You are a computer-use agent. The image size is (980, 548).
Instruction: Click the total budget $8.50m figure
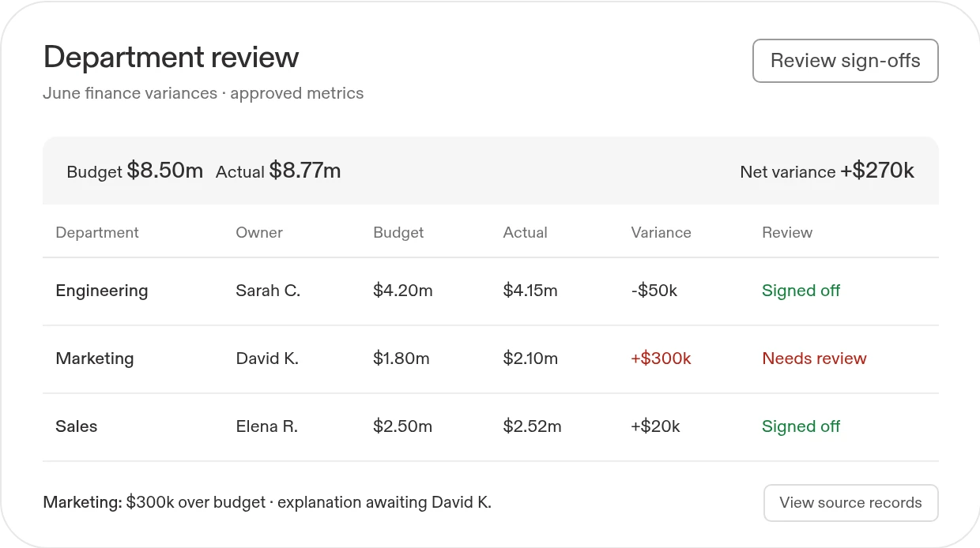(x=165, y=171)
